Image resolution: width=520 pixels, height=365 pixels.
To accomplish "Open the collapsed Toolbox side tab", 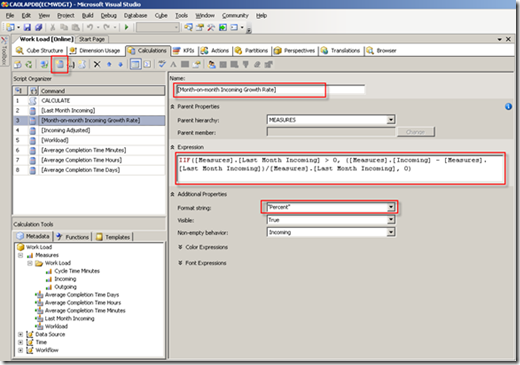I will 4,51.
